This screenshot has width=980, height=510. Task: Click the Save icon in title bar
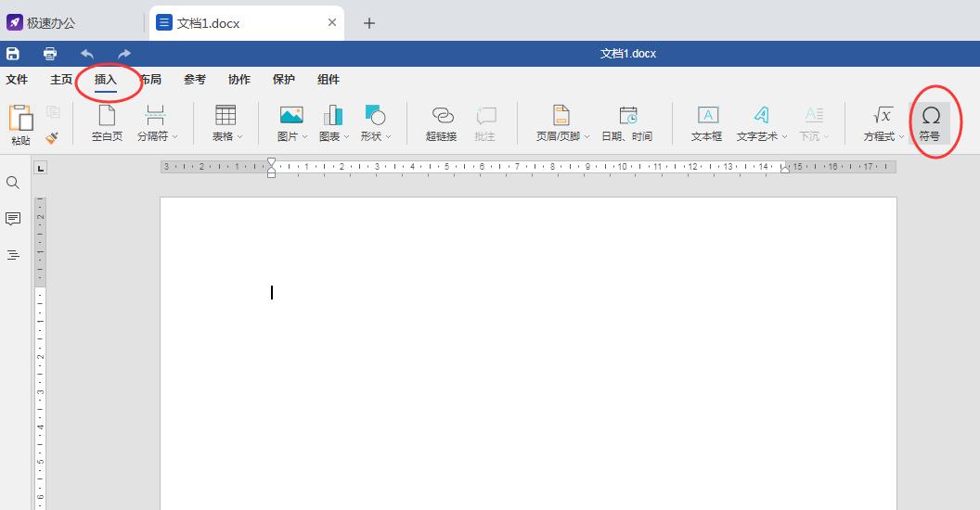coord(12,54)
